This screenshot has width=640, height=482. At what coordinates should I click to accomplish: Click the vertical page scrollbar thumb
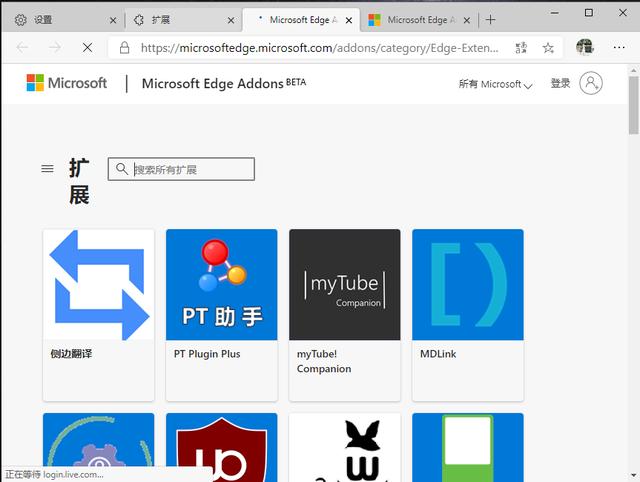633,105
